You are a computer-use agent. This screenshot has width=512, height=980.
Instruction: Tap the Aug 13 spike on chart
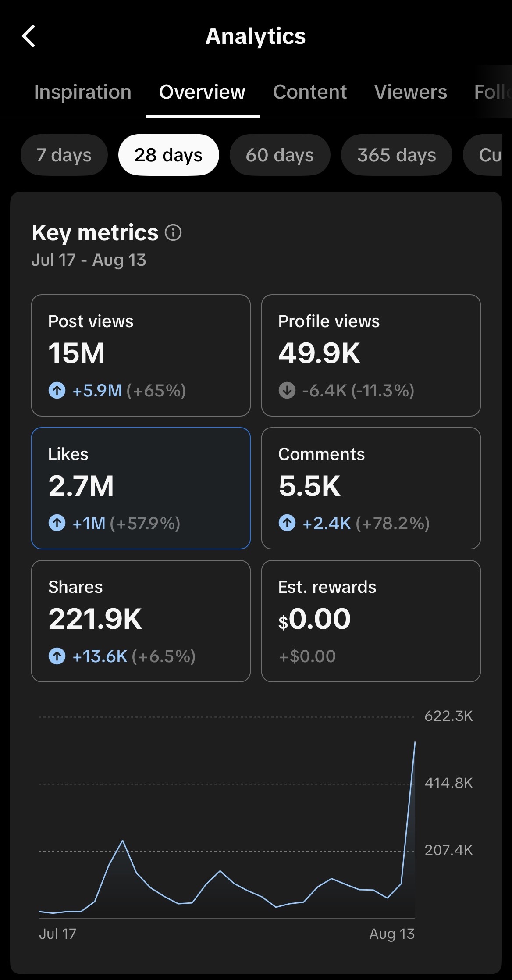tap(415, 742)
